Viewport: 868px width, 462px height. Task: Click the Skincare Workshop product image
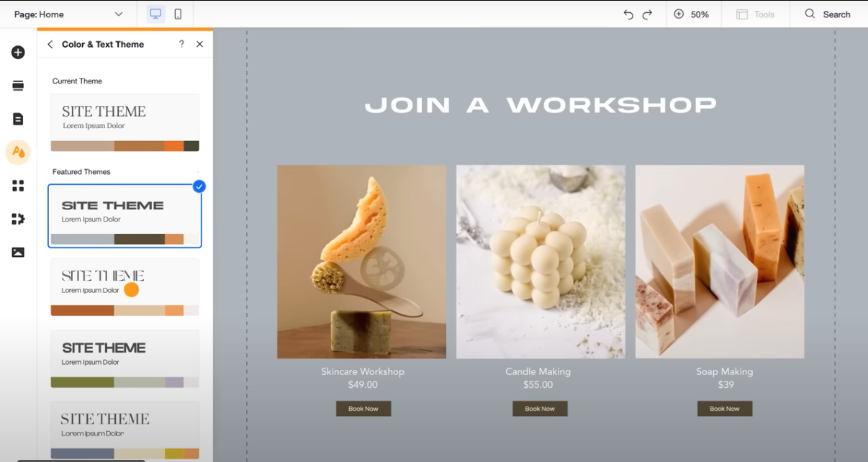[362, 262]
